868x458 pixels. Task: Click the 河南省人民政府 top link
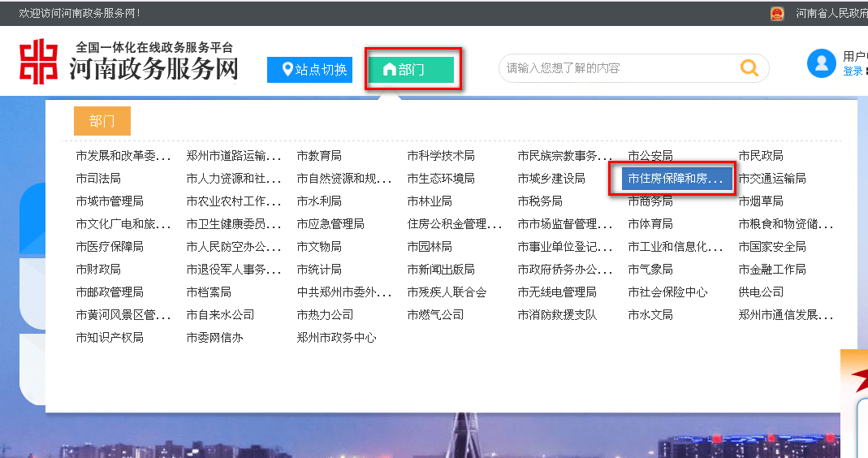[x=831, y=13]
